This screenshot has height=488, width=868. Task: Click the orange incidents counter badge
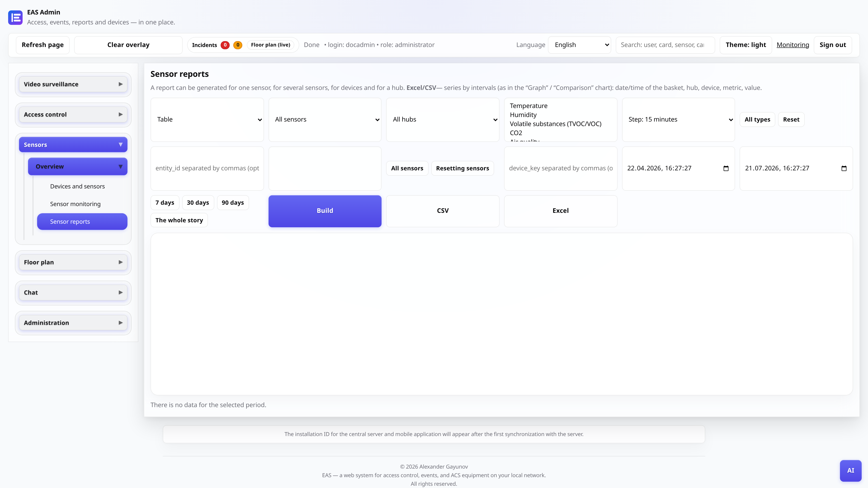(x=238, y=45)
